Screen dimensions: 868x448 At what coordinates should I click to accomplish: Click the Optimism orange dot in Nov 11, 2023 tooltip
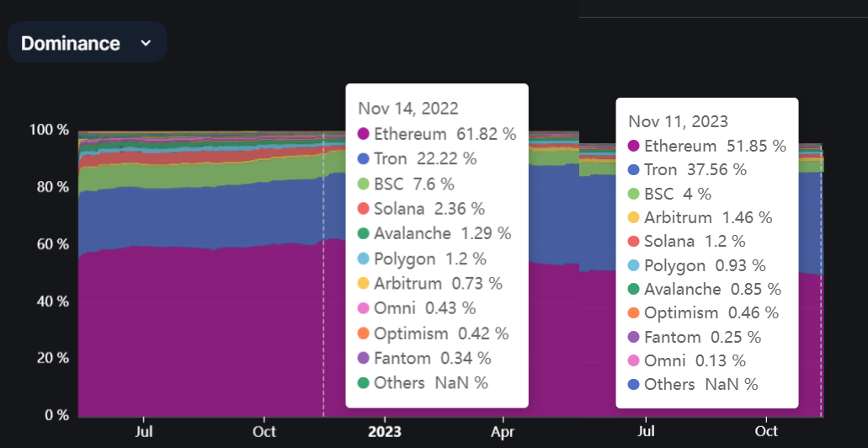[x=634, y=313]
